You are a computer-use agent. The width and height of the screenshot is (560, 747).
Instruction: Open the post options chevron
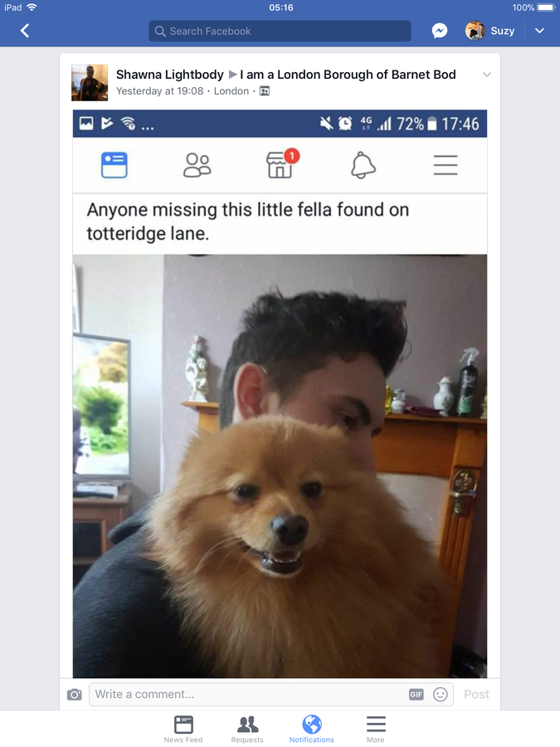tap(487, 75)
